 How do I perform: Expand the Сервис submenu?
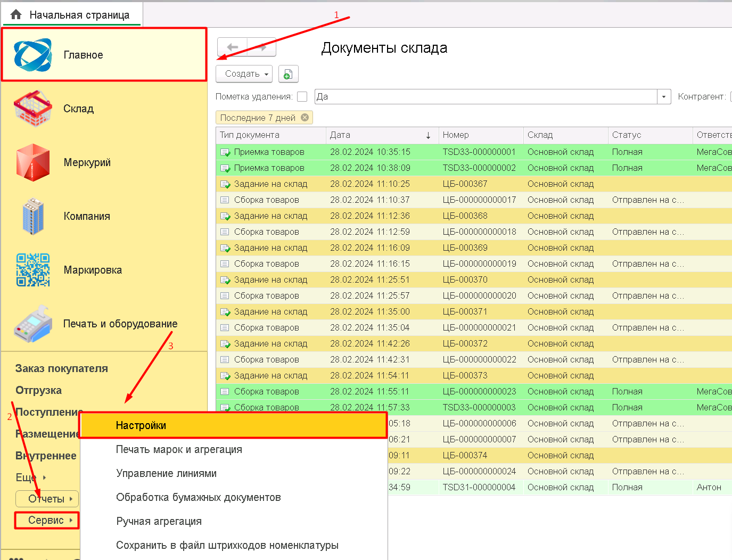tap(47, 520)
